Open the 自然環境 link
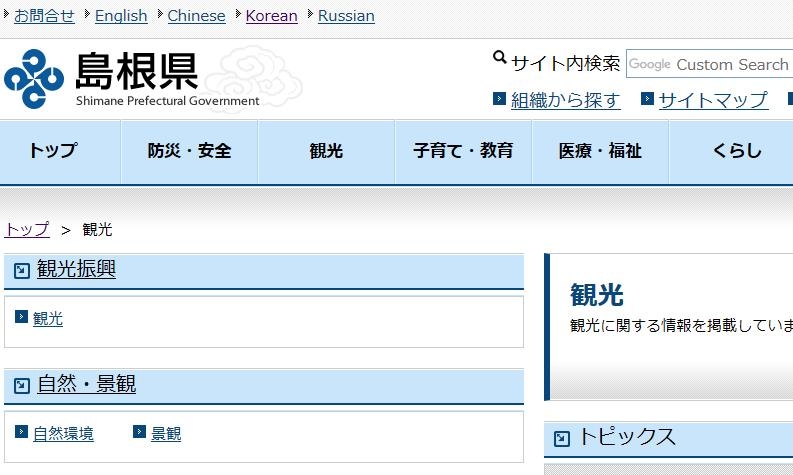 coord(63,434)
